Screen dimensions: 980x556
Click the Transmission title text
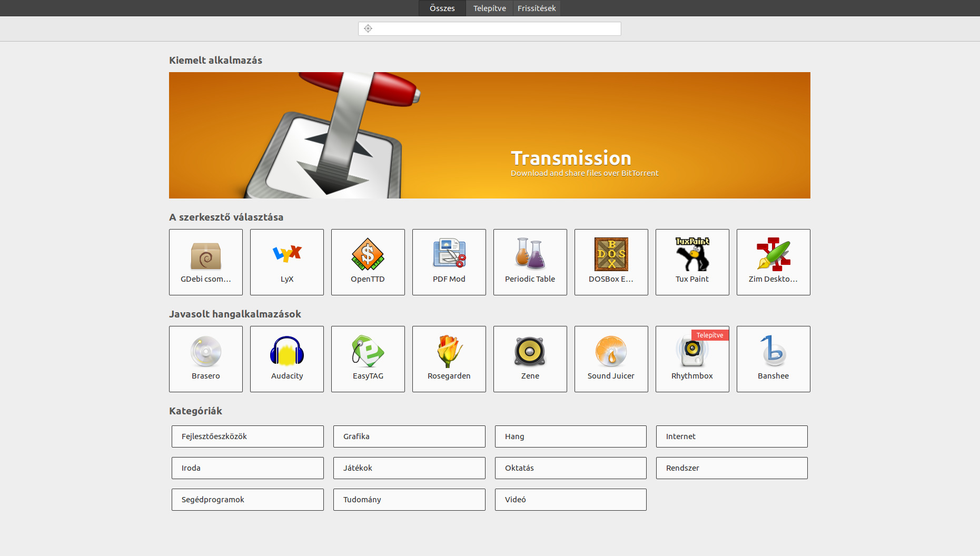pyautogui.click(x=571, y=158)
